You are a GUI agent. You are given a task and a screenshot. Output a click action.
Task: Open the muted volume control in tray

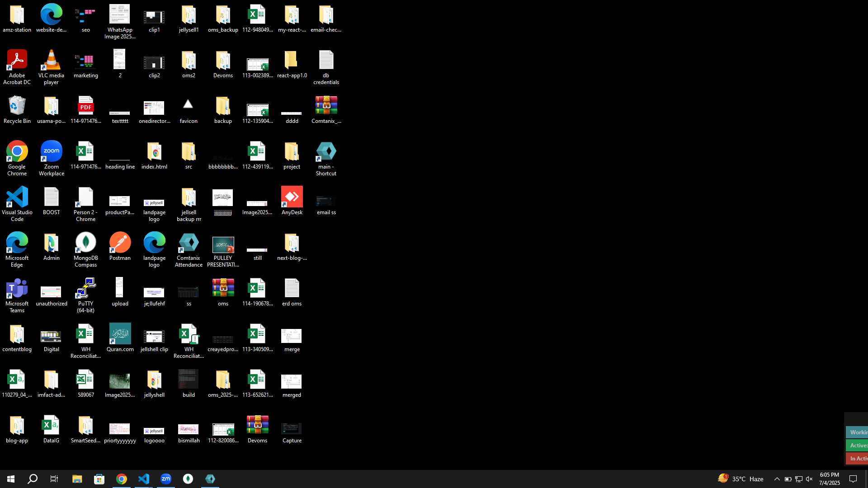click(809, 479)
